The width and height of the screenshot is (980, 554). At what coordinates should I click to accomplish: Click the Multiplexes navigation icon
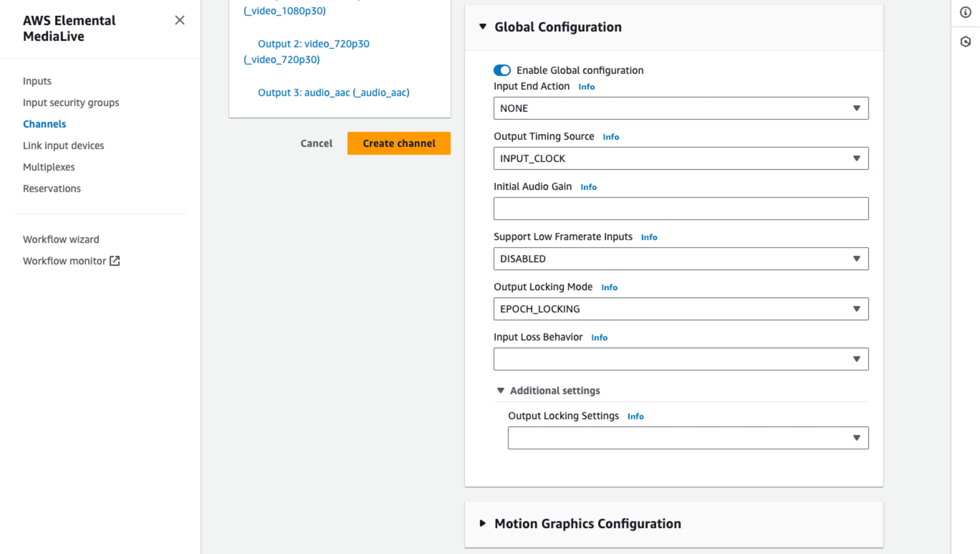pyautogui.click(x=49, y=167)
